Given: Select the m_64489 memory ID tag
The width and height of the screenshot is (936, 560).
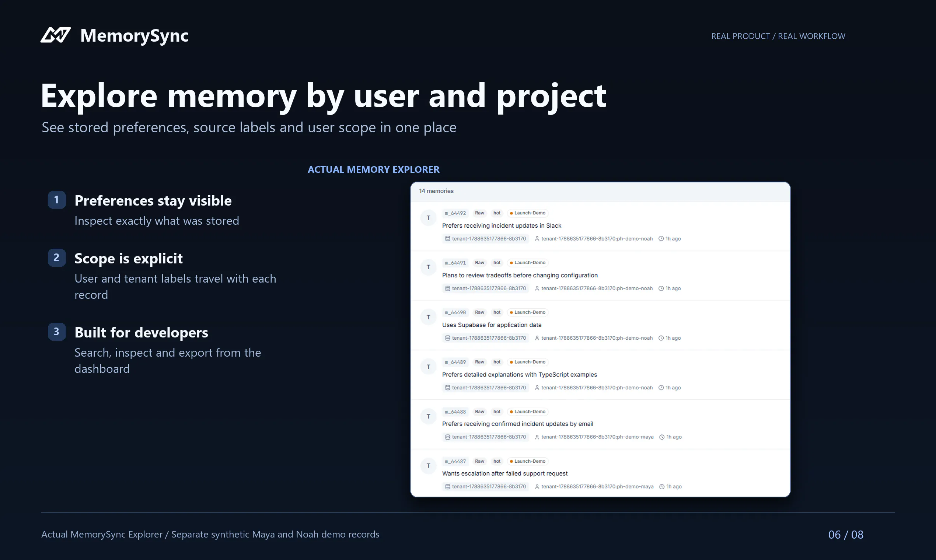Looking at the screenshot, I should click(455, 362).
